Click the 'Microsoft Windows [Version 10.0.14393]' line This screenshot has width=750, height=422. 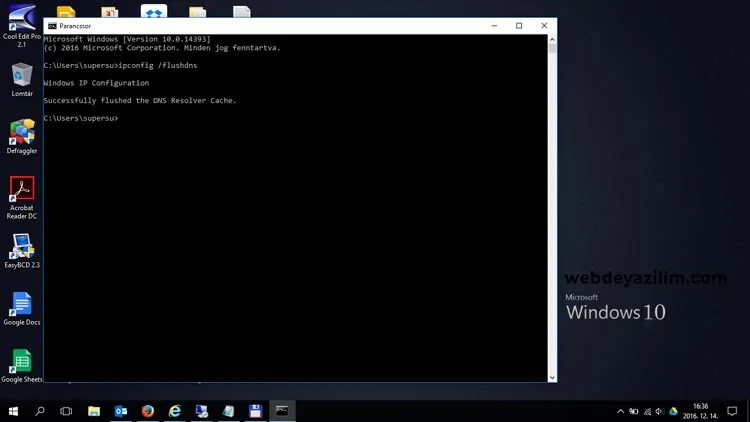click(x=127, y=39)
